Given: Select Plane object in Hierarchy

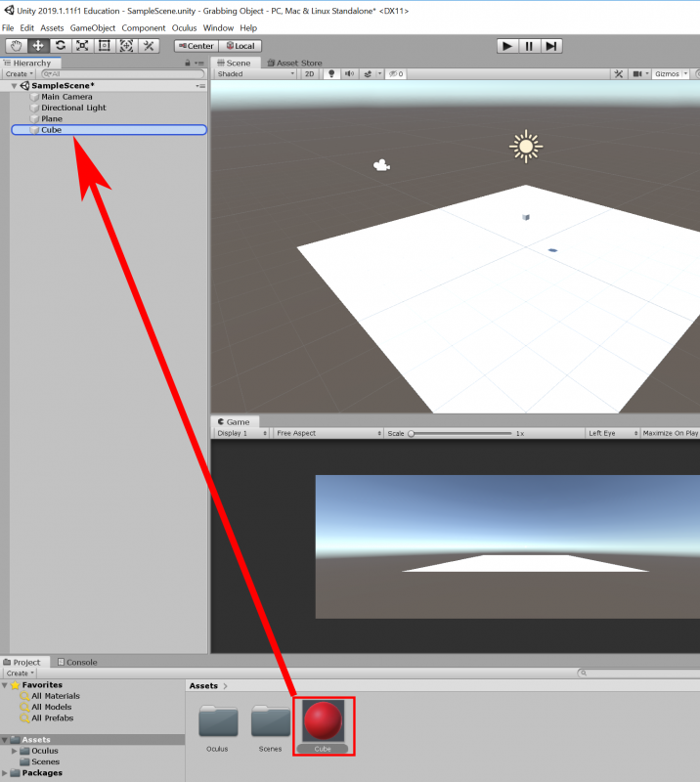Looking at the screenshot, I should click(x=52, y=118).
